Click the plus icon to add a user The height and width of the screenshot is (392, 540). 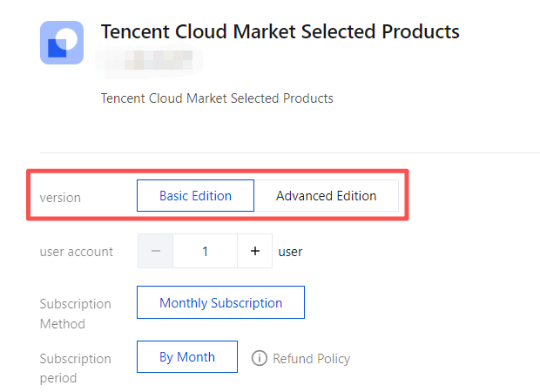click(x=255, y=251)
